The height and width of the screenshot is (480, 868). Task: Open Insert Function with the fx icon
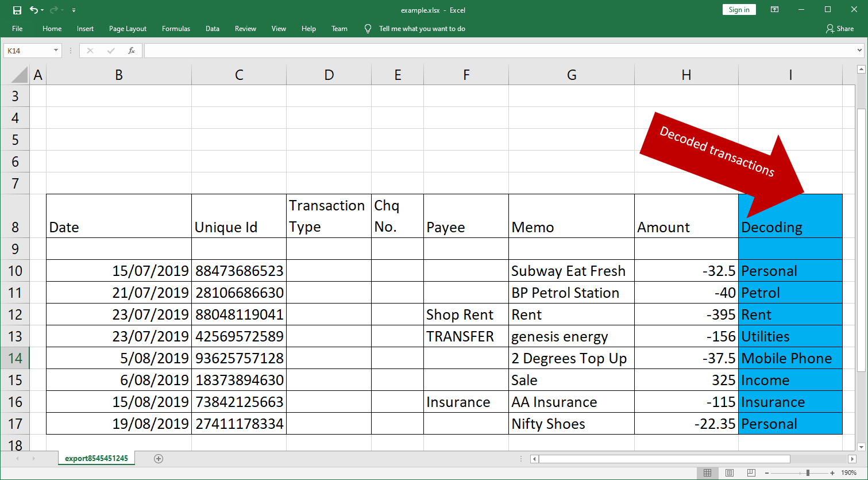pos(132,50)
